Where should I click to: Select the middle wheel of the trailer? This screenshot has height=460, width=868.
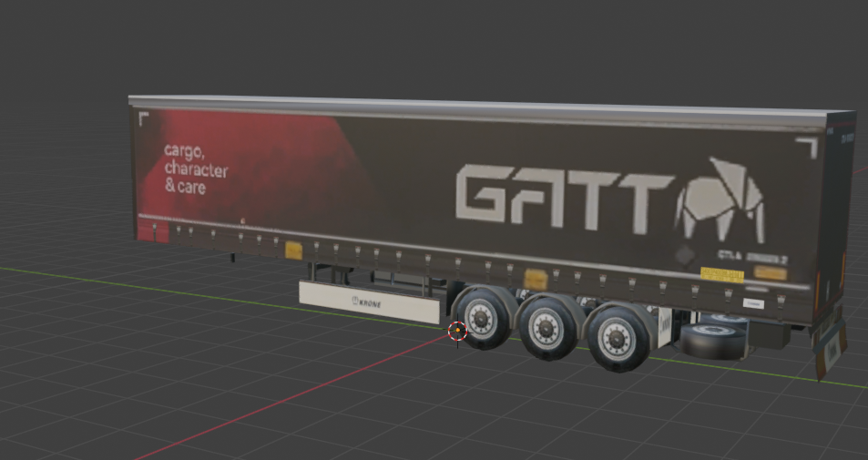546,328
